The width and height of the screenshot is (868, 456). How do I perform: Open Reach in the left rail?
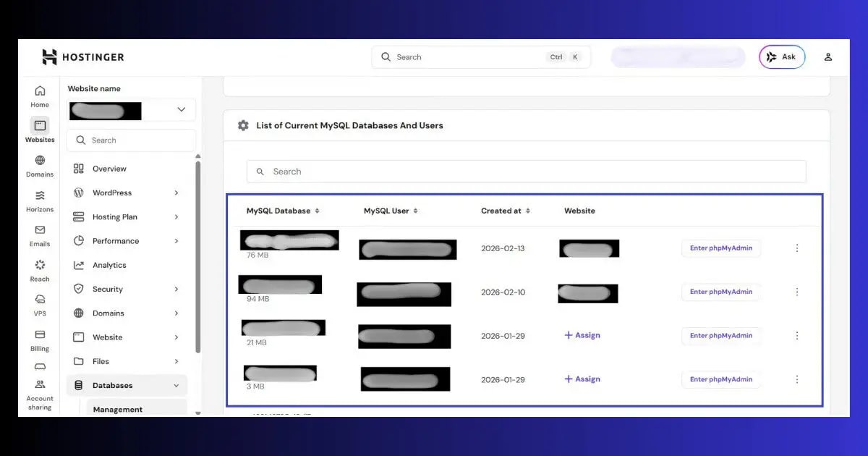pos(40,270)
